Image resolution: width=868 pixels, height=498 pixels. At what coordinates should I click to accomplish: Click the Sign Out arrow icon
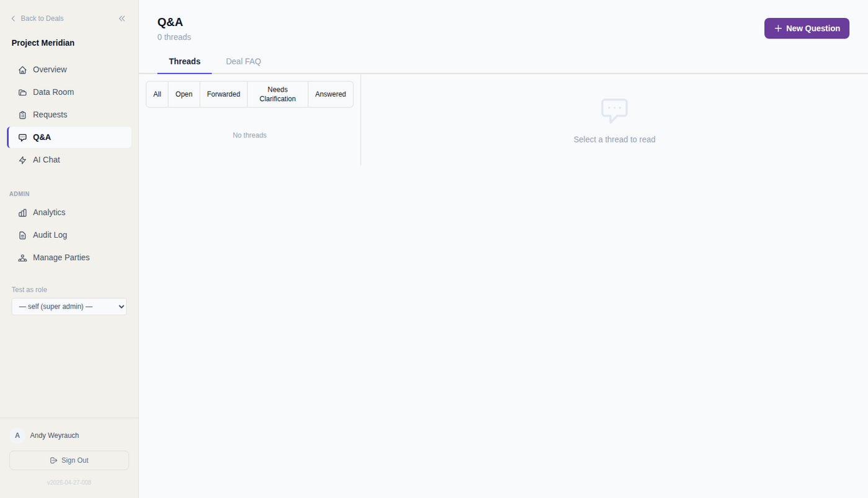point(54,460)
